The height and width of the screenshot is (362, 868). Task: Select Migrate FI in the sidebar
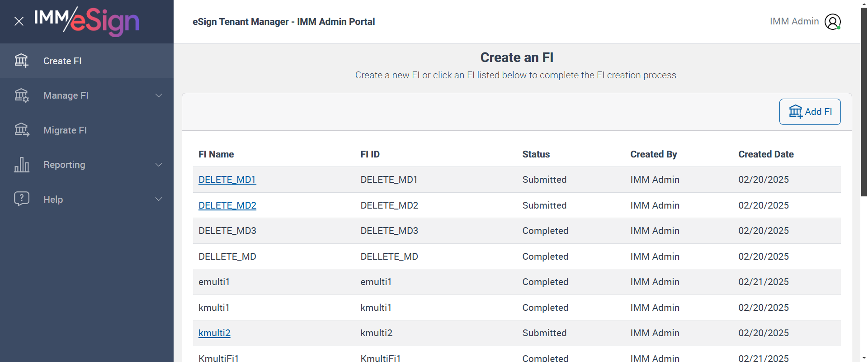click(65, 130)
